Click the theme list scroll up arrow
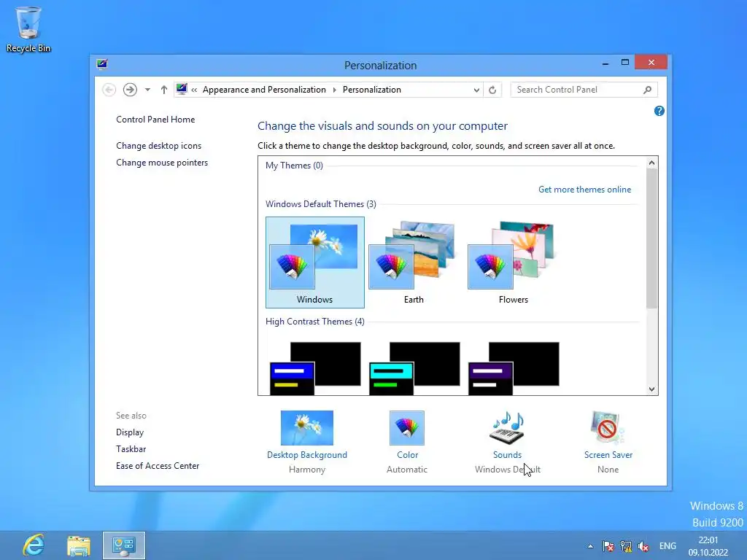Image resolution: width=747 pixels, height=560 pixels. [651, 163]
